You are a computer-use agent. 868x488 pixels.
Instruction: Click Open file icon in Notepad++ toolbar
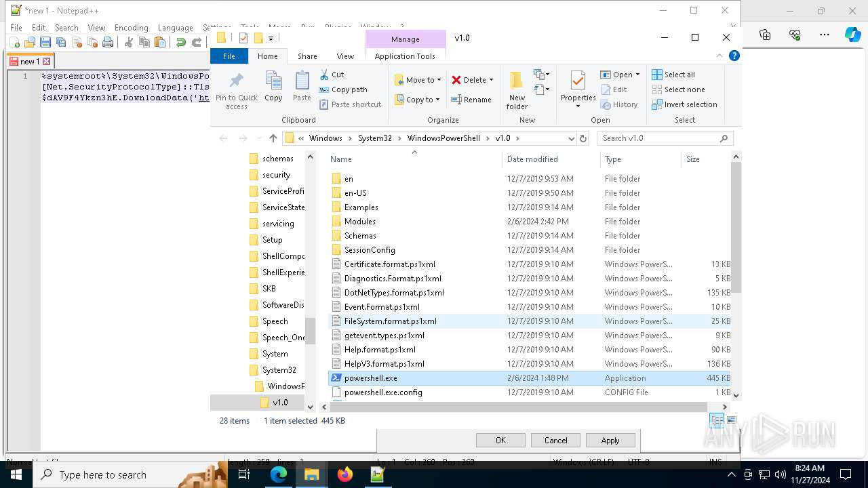click(x=30, y=43)
